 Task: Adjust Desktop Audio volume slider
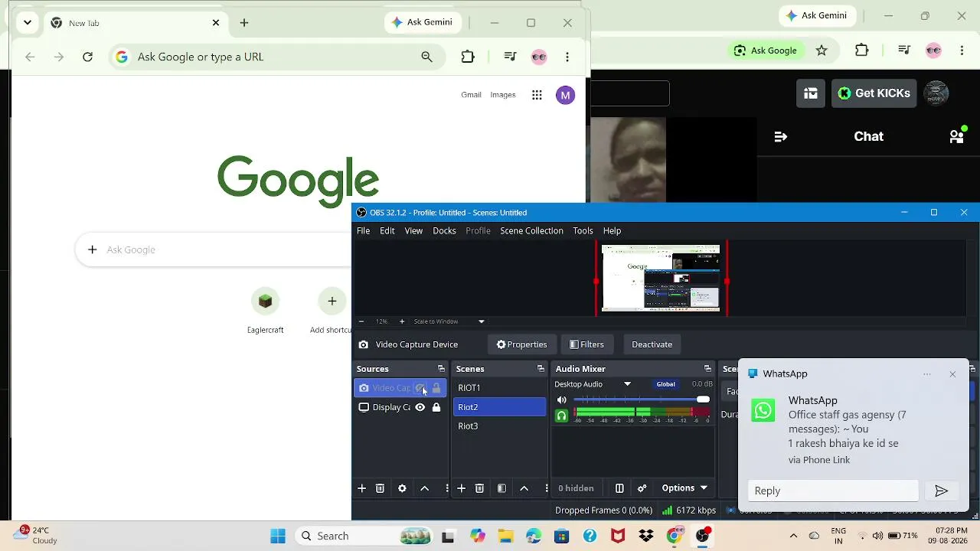[x=642, y=399]
